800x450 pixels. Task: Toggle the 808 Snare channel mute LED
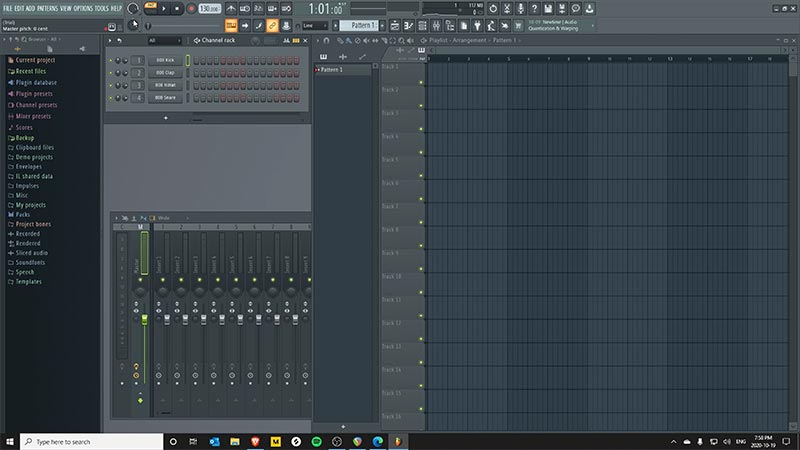coord(110,98)
